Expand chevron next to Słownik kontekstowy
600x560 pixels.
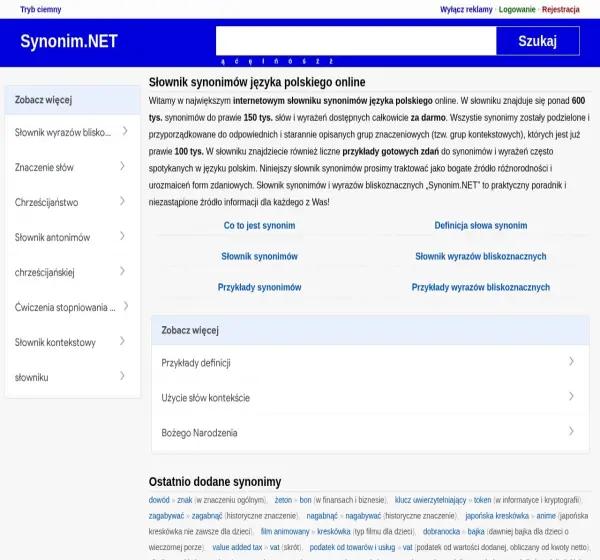[122, 341]
